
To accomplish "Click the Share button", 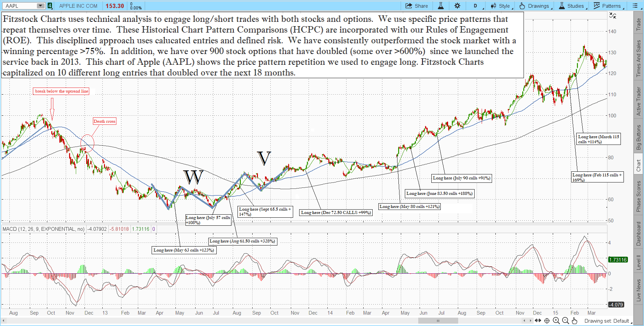I will 417,6.
